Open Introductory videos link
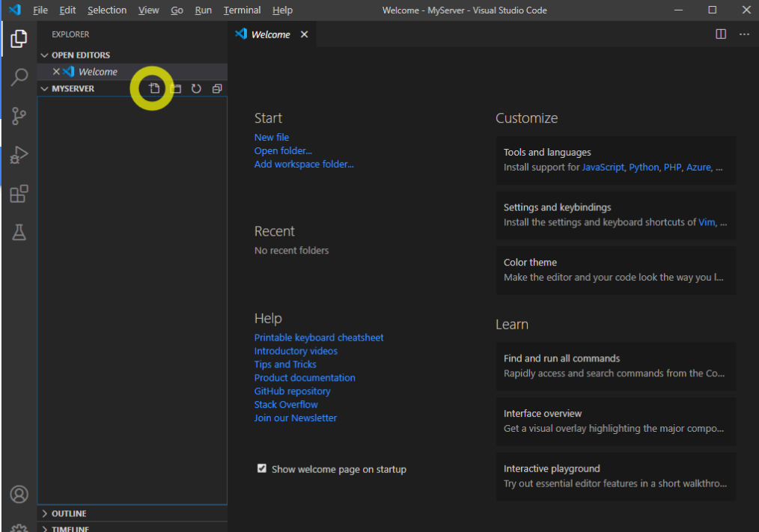Screen dimensions: 759x532 296,351
